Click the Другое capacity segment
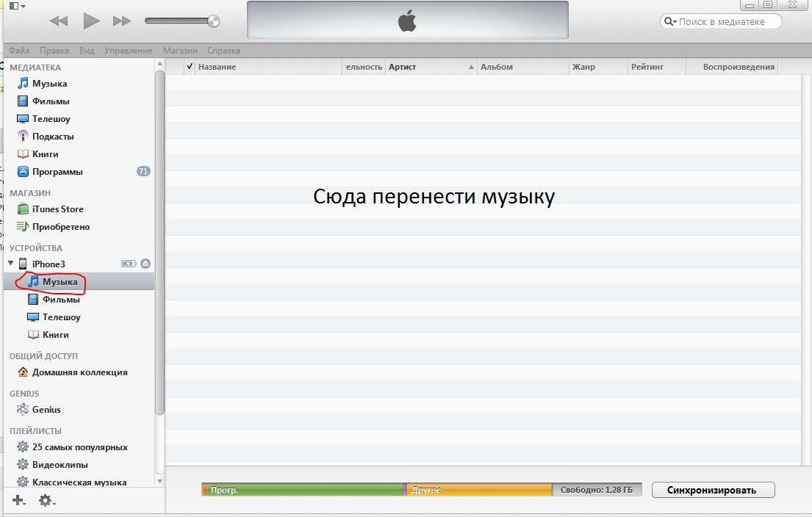 tap(479, 490)
